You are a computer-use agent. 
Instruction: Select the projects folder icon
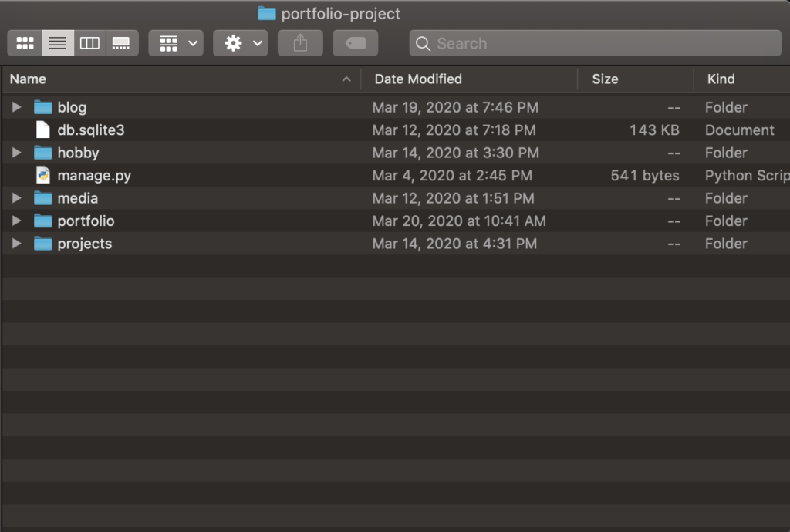[43, 243]
